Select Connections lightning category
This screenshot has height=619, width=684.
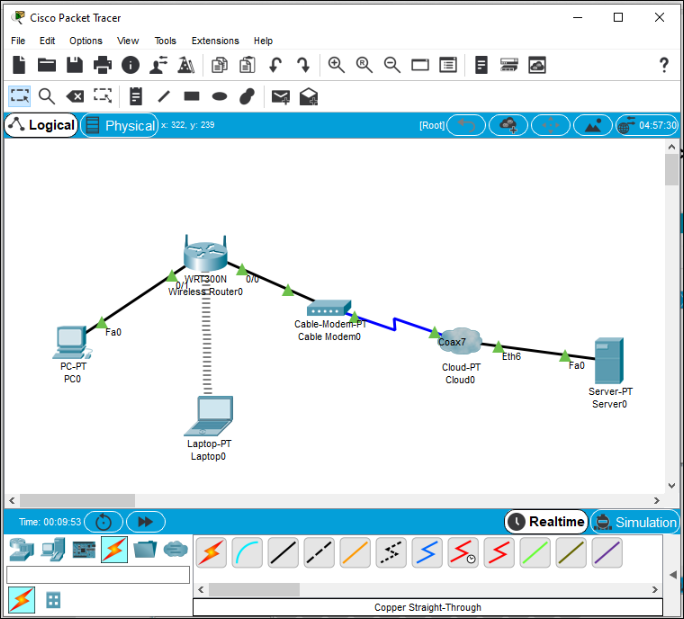pos(114,550)
